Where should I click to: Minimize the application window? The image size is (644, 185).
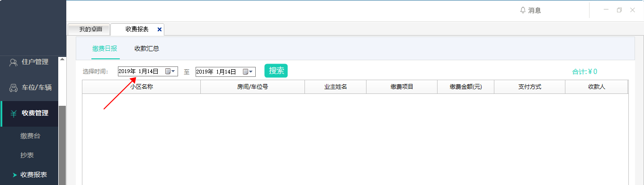[606, 10]
